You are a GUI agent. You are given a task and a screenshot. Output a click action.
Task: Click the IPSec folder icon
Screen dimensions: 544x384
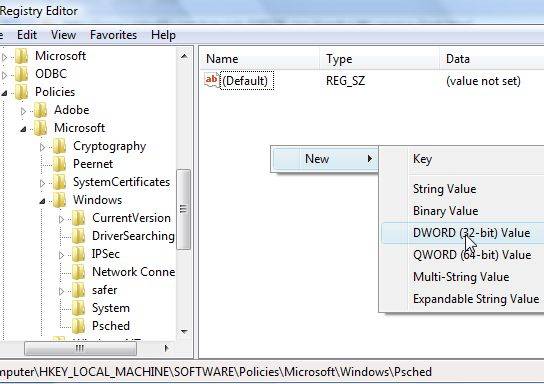click(79, 254)
